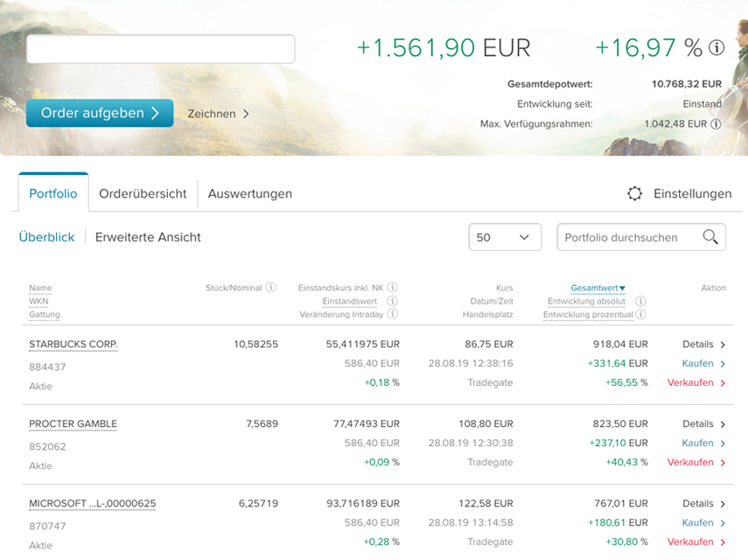Open the Auswertungen tab

tap(250, 193)
